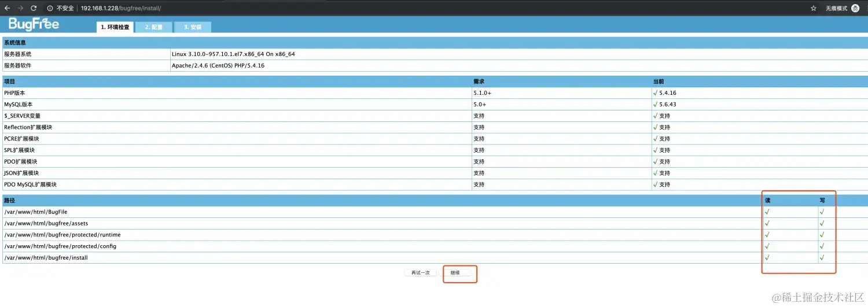This screenshot has width=868, height=307.
Task: Click the read check for bugfree/install path
Action: [767, 258]
